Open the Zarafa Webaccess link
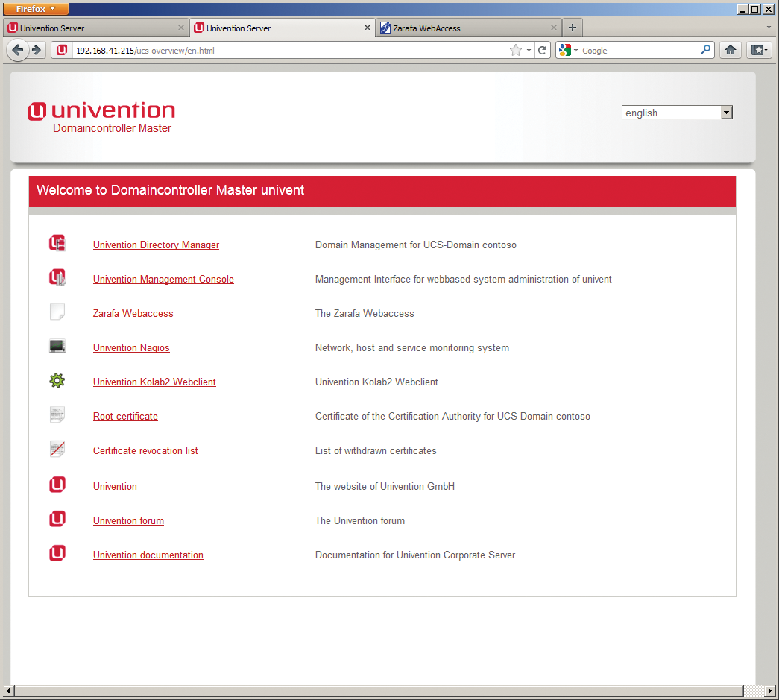This screenshot has height=700, width=779. click(x=133, y=314)
